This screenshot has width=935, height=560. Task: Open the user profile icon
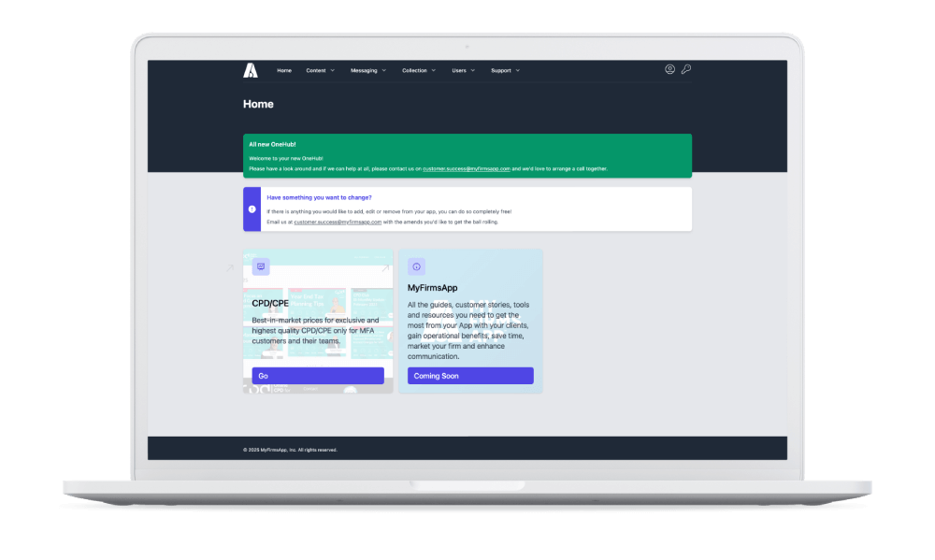669,69
